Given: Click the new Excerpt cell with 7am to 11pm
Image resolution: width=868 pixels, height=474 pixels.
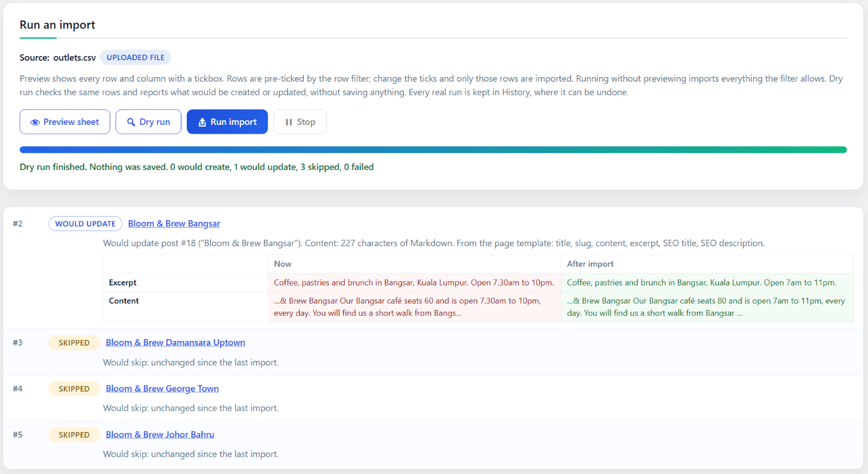Looking at the screenshot, I should point(707,283).
